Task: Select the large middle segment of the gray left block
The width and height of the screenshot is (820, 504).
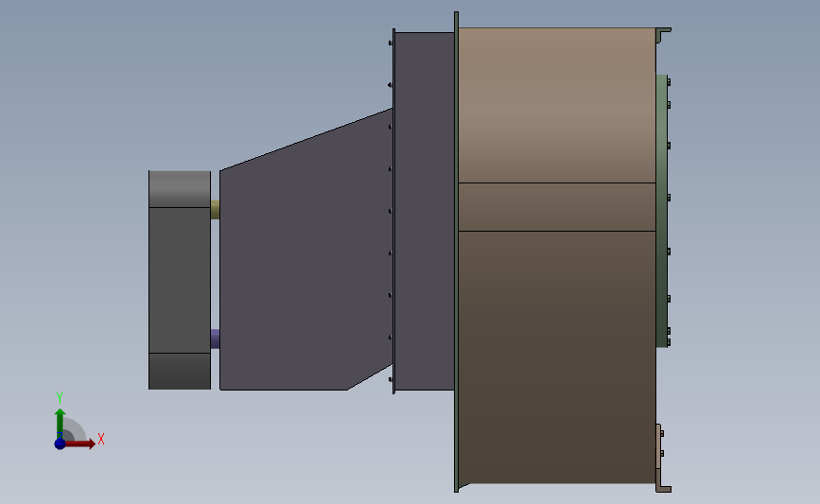Action: (x=180, y=280)
